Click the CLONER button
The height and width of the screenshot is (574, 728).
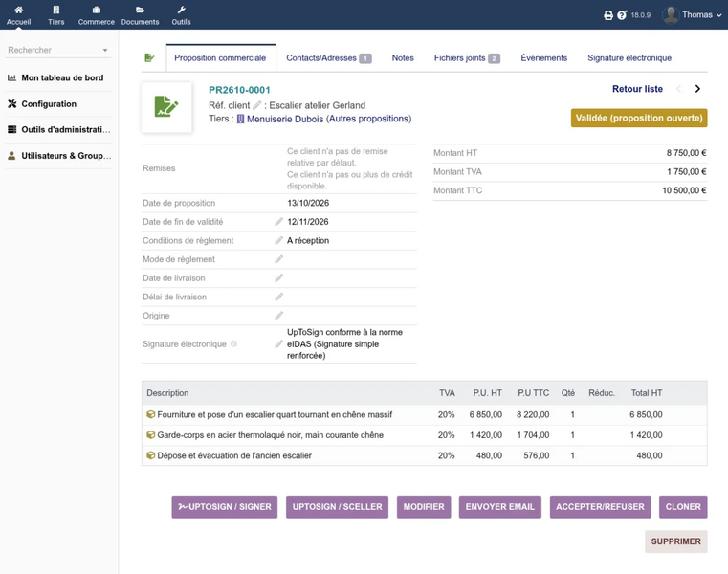pos(683,507)
